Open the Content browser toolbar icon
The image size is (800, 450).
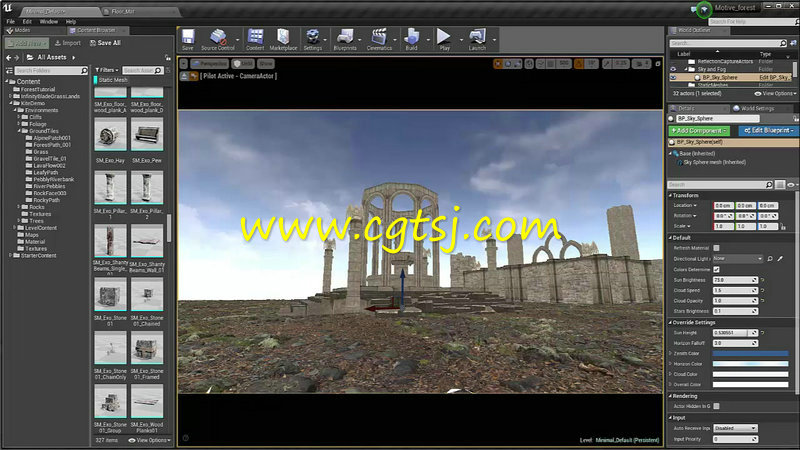click(x=255, y=39)
